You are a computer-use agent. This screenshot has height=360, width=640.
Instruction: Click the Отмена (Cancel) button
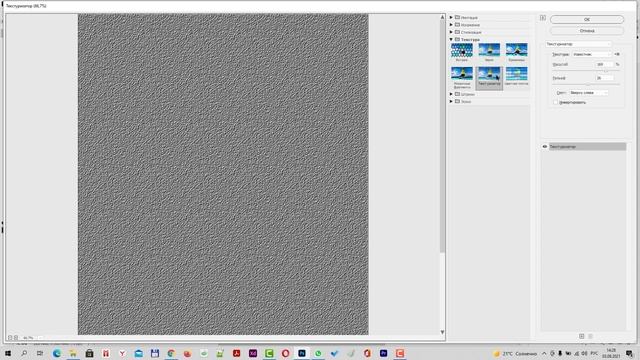pyautogui.click(x=587, y=31)
